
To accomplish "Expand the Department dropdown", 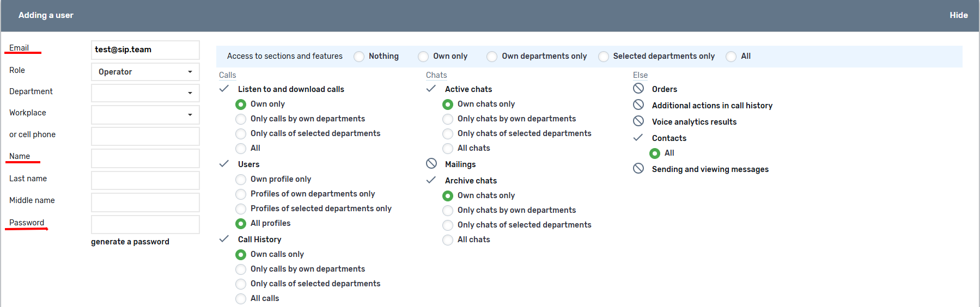I will 145,93.
